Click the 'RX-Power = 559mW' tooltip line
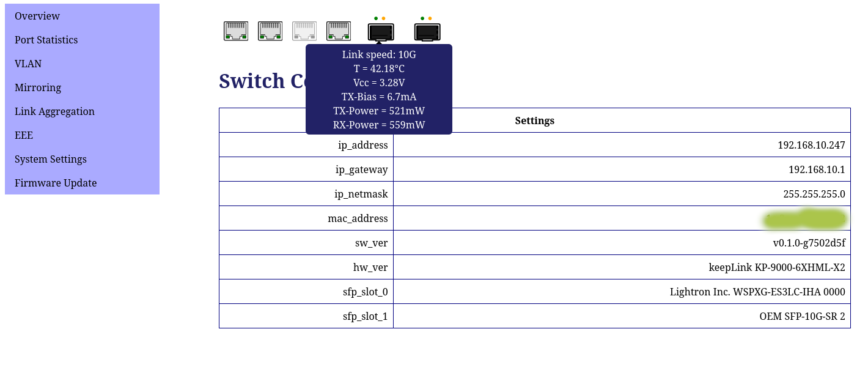868x381 pixels. point(379,125)
